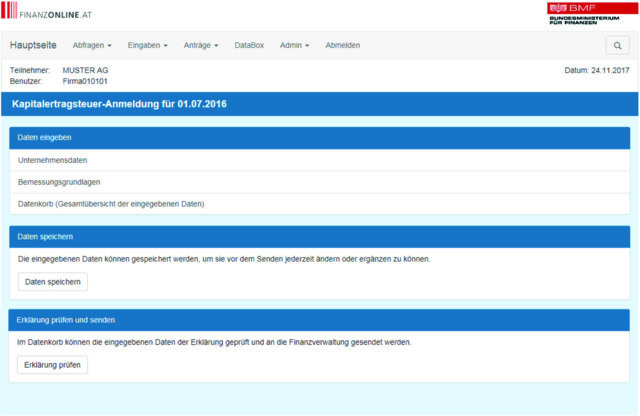
Task: Click the Erklärung prüfen button
Action: point(52,365)
